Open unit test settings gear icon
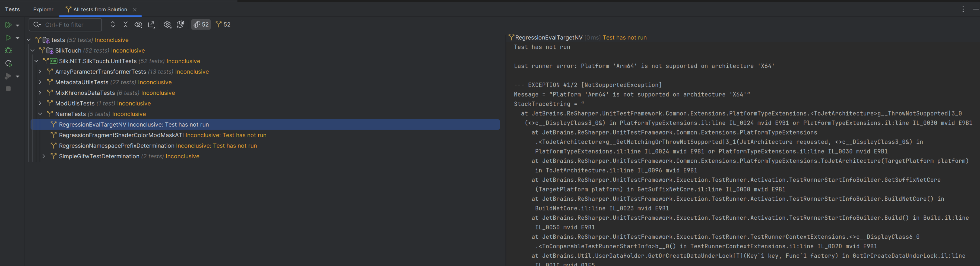This screenshot has height=266, width=980. (167, 25)
